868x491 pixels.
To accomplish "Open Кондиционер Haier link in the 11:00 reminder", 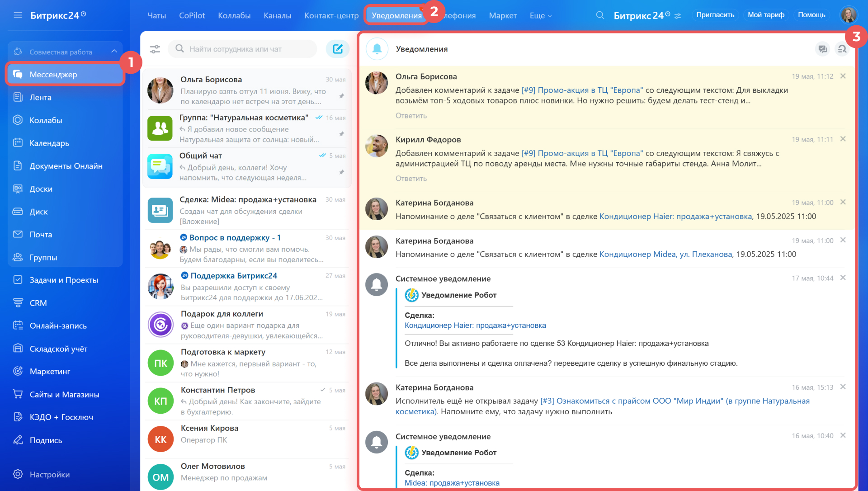I will [x=675, y=216].
